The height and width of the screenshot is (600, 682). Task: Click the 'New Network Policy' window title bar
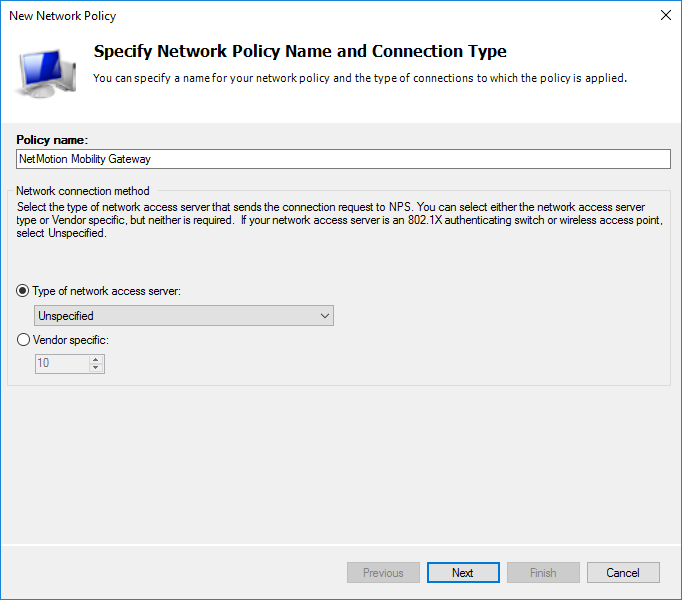[x=300, y=15]
